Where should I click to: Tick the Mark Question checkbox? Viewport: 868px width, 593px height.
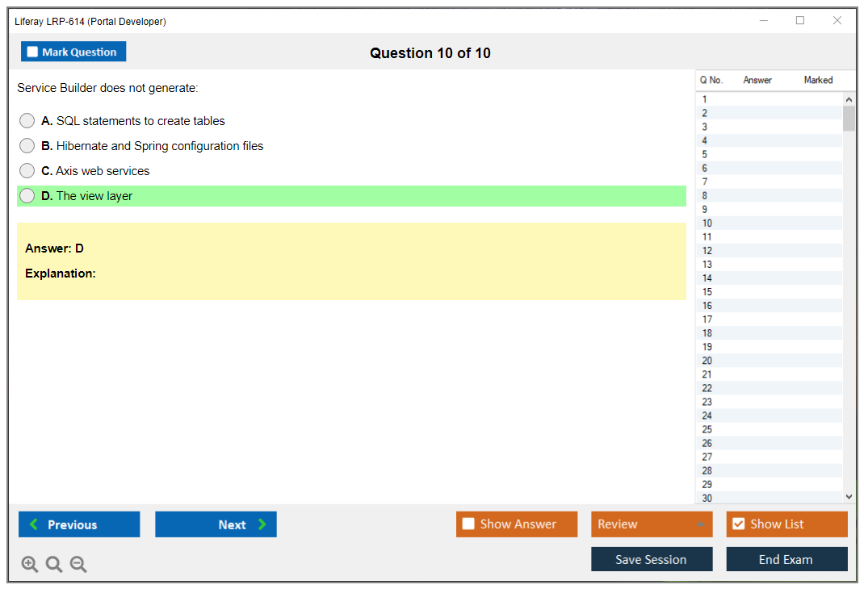32,52
